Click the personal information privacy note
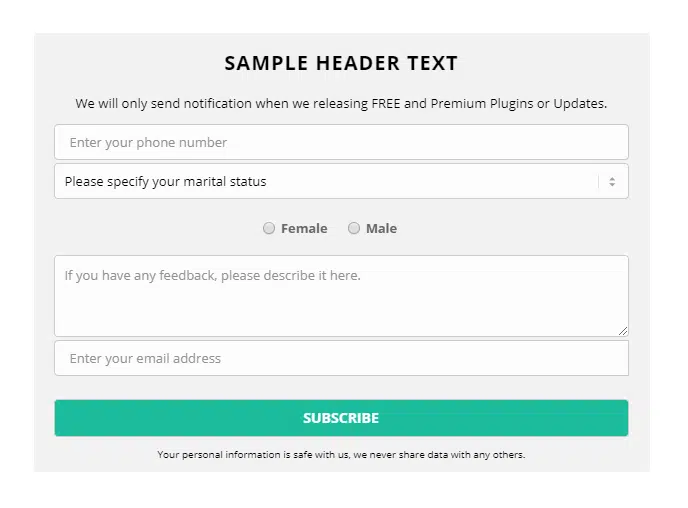The width and height of the screenshot is (688, 508). pos(341,455)
